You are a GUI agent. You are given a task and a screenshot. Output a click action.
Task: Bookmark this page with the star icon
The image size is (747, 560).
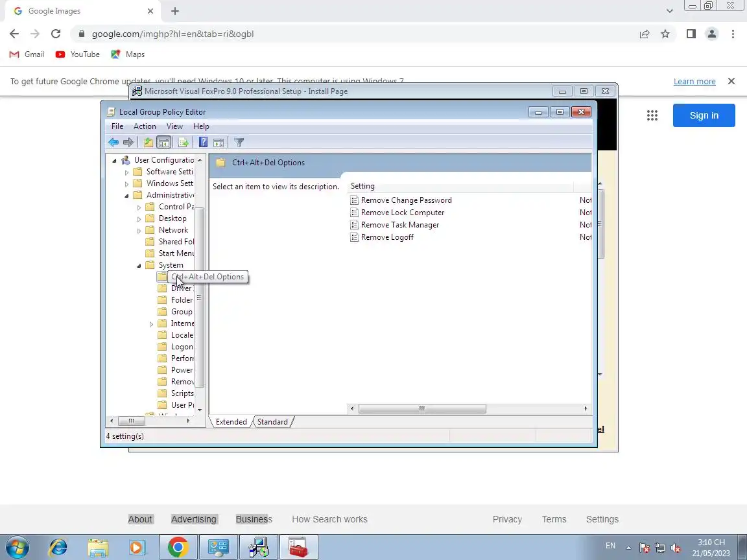(665, 34)
